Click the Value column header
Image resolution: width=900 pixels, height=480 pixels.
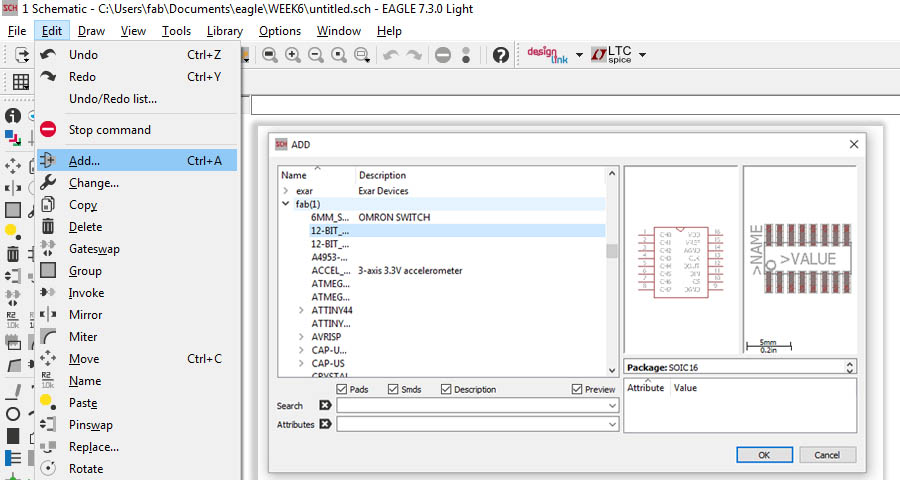coord(685,388)
